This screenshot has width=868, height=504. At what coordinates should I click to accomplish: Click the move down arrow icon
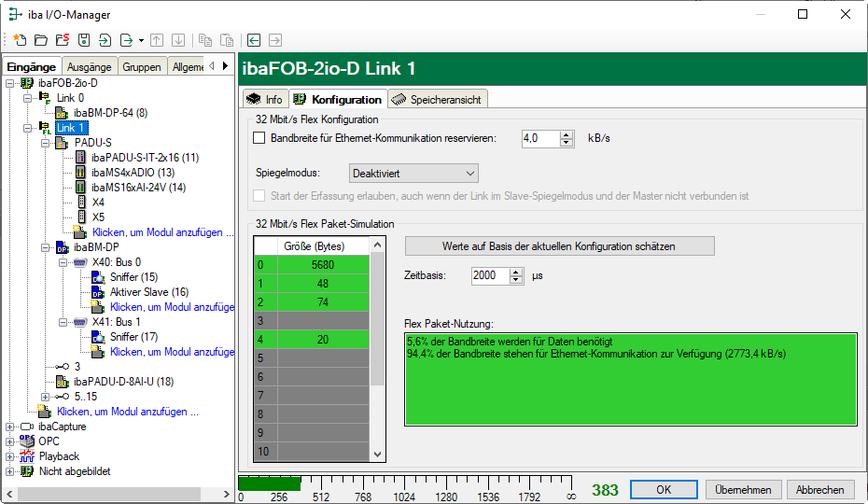(x=178, y=40)
